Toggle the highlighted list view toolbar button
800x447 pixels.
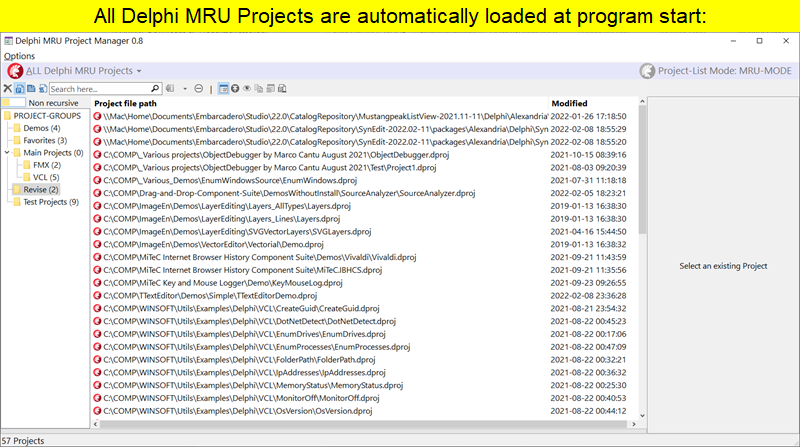click(x=222, y=89)
